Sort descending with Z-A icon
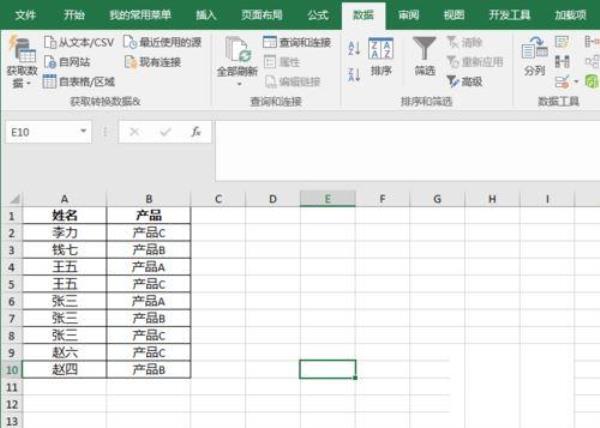The width and height of the screenshot is (600, 428). pyautogui.click(x=354, y=74)
